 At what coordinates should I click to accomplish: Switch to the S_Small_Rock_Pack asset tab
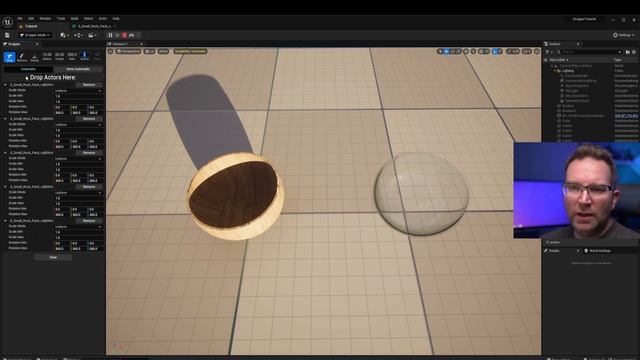pos(94,26)
